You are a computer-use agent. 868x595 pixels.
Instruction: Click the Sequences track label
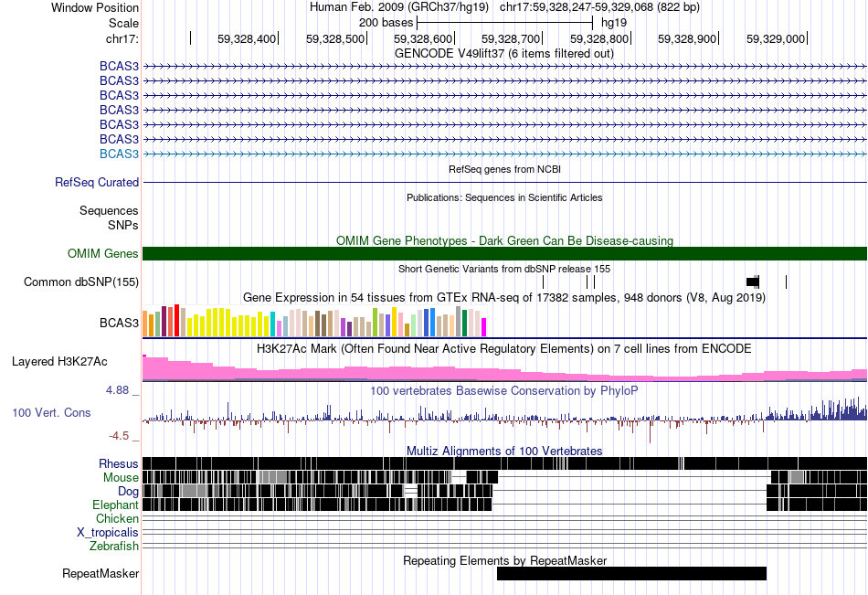coord(109,210)
